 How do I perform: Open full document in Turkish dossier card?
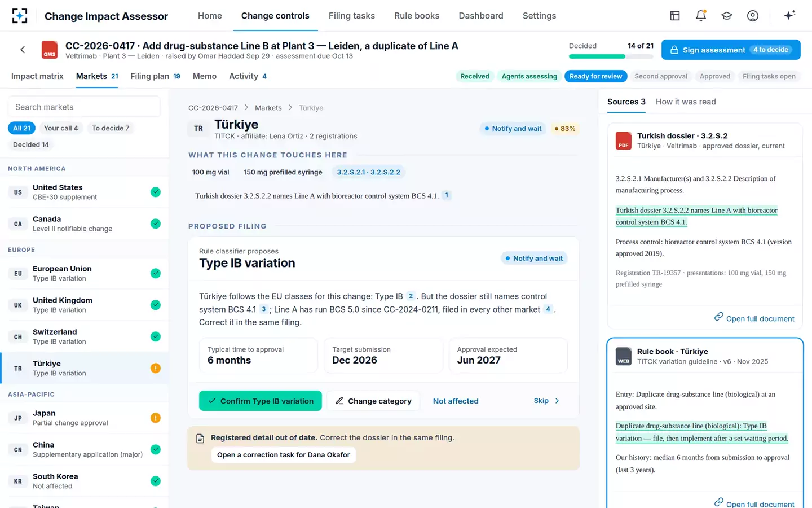tap(754, 318)
